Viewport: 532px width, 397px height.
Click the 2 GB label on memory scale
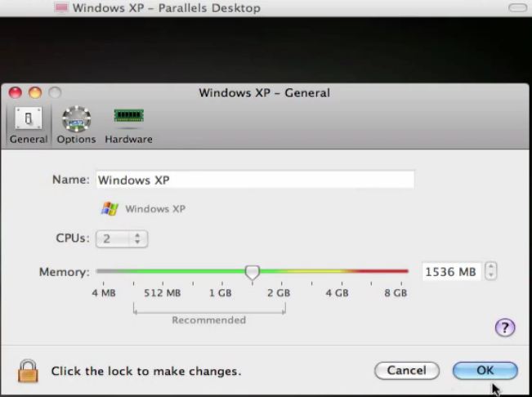coord(279,292)
